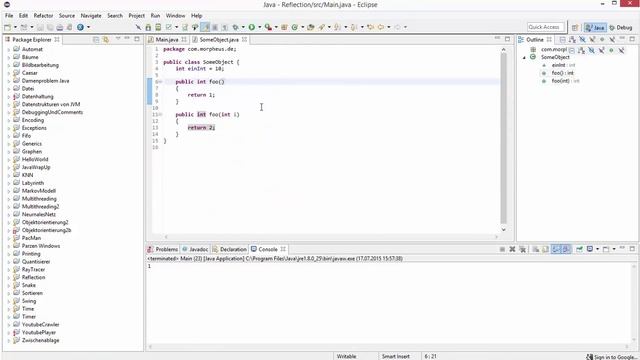Image resolution: width=640 pixels, height=360 pixels.
Task: Click the Open Type icon
Action: [311, 27]
